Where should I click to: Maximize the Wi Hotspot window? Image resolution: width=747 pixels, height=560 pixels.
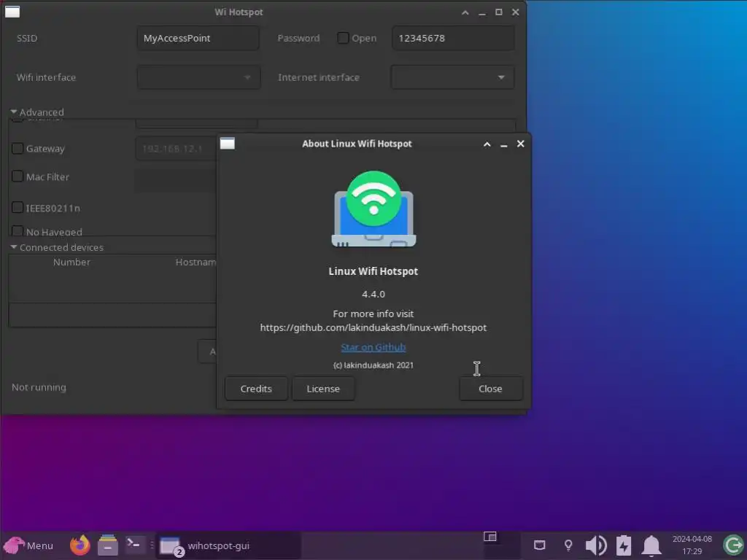click(x=499, y=12)
